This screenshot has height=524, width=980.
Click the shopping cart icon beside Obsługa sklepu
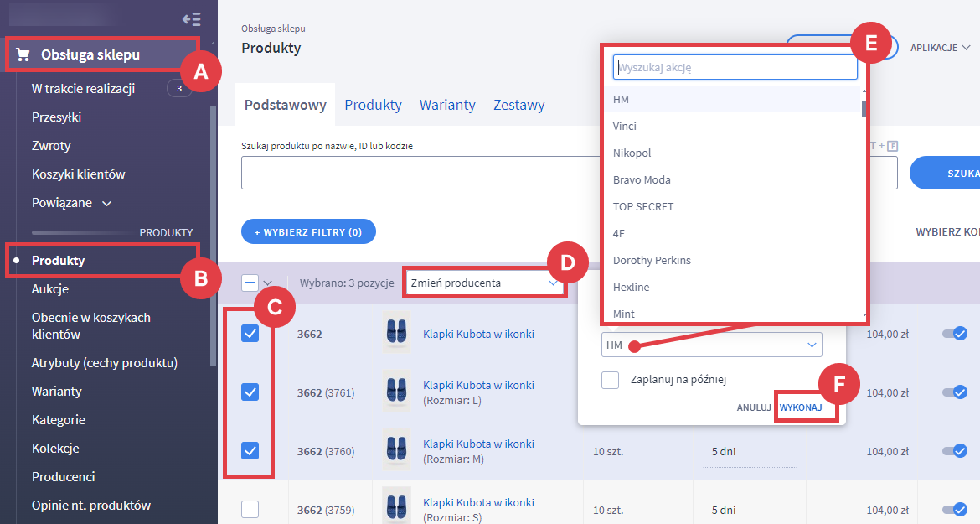(23, 55)
